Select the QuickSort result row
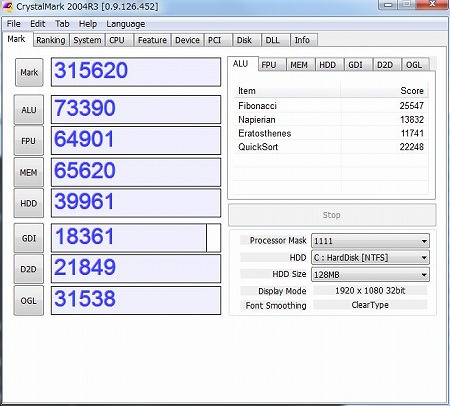This screenshot has height=406, width=450. pos(331,147)
